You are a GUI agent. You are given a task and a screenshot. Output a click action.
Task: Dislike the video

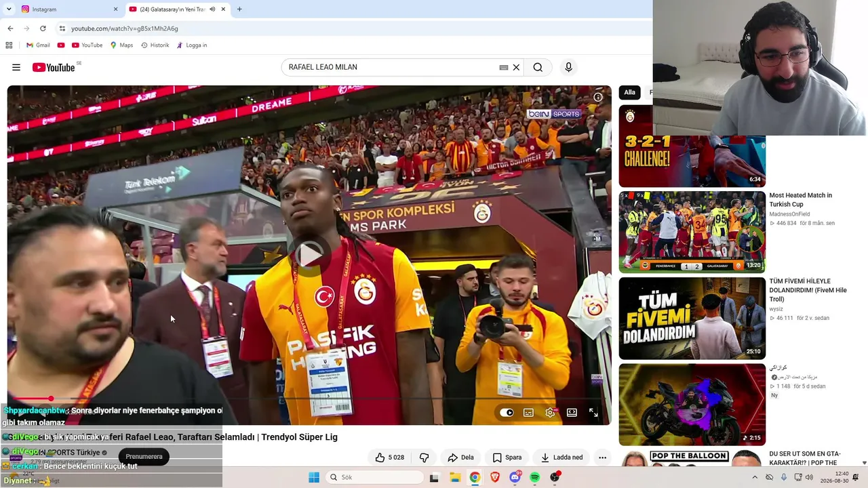pyautogui.click(x=425, y=457)
